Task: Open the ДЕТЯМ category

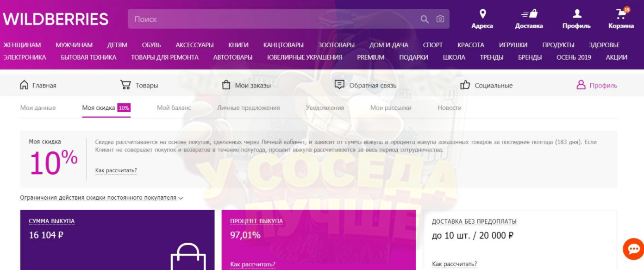Action: [117, 45]
